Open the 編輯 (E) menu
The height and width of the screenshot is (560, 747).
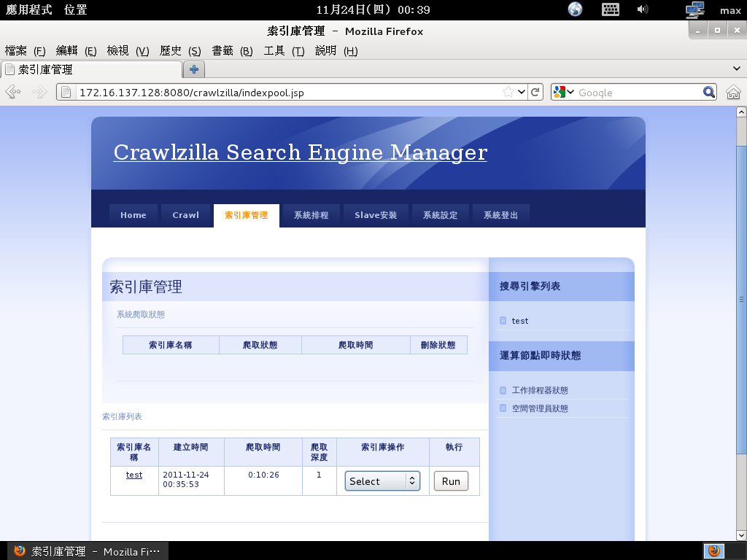[x=76, y=50]
